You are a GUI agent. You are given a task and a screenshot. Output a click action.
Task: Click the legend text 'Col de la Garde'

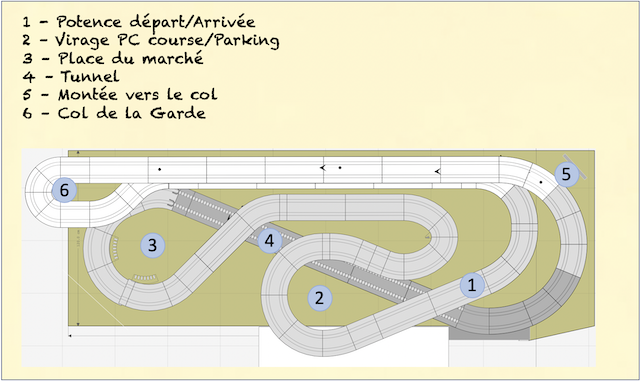131,113
